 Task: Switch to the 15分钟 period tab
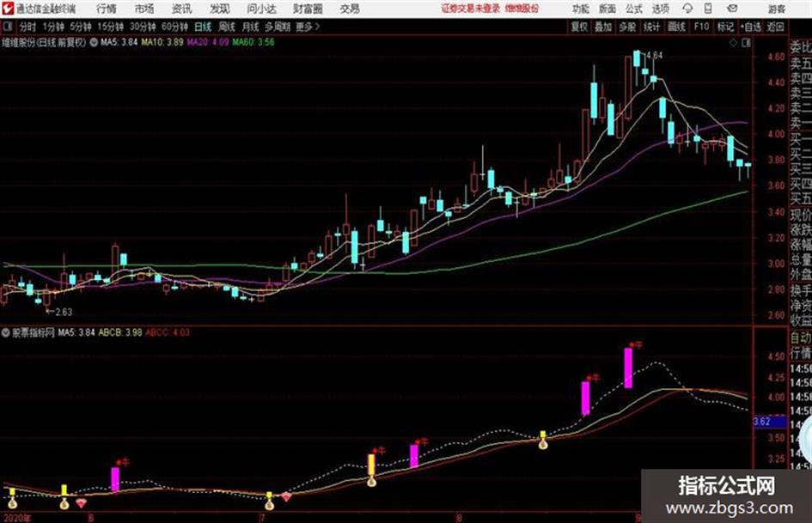click(110, 27)
